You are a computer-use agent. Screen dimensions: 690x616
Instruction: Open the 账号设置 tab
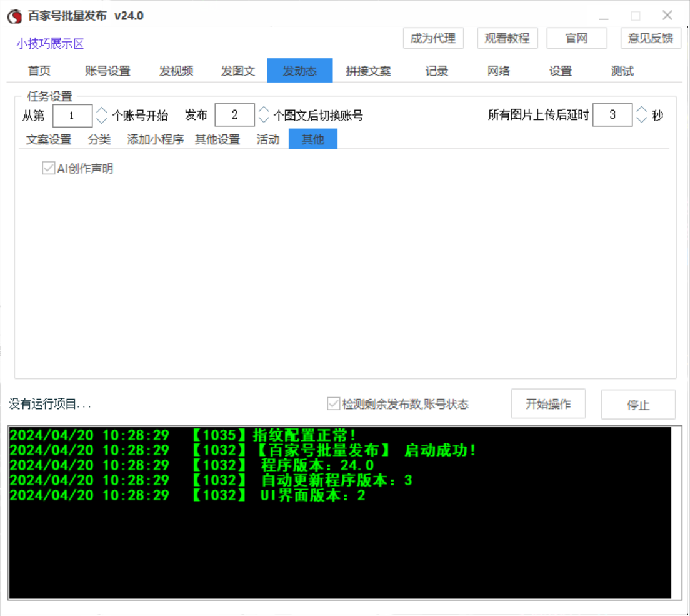tap(107, 71)
